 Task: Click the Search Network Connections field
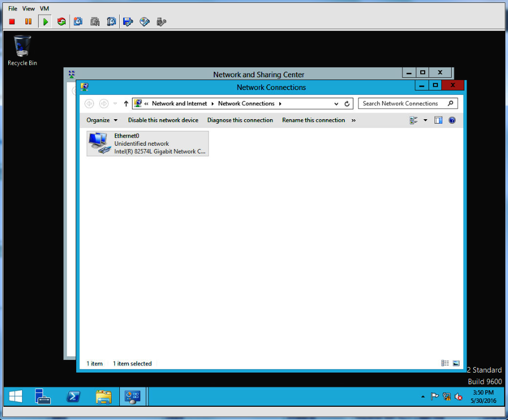[x=402, y=104]
